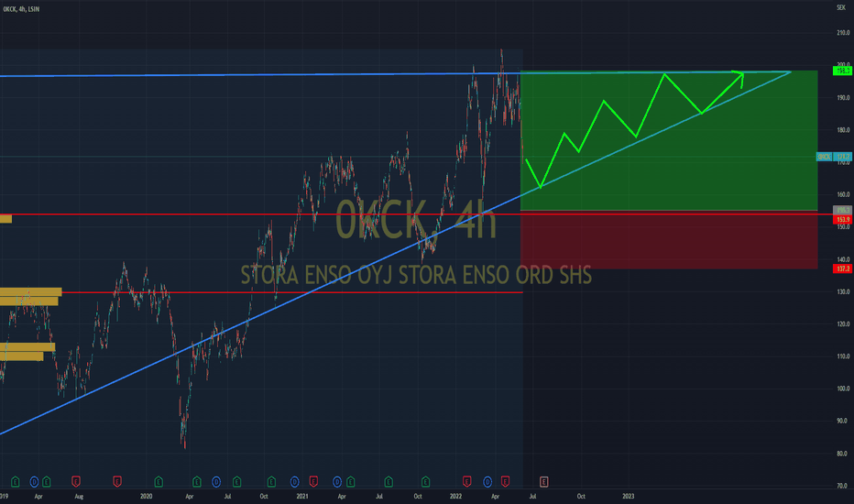Select the green earnings marker after Jul 2021
The width and height of the screenshot is (854, 504).
coord(389,482)
